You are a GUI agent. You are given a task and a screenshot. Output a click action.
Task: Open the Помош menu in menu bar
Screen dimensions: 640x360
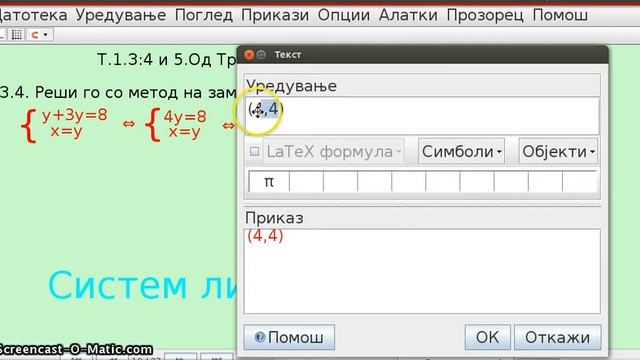coord(560,15)
